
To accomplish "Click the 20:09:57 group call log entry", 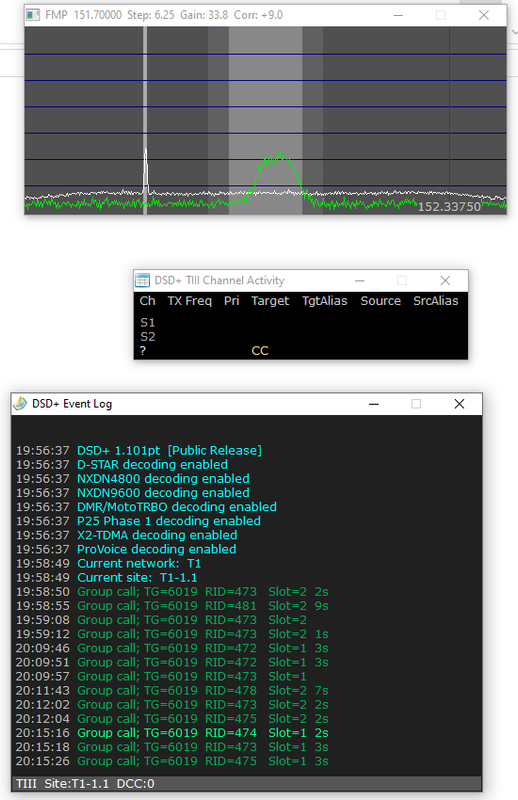I will coord(161,677).
